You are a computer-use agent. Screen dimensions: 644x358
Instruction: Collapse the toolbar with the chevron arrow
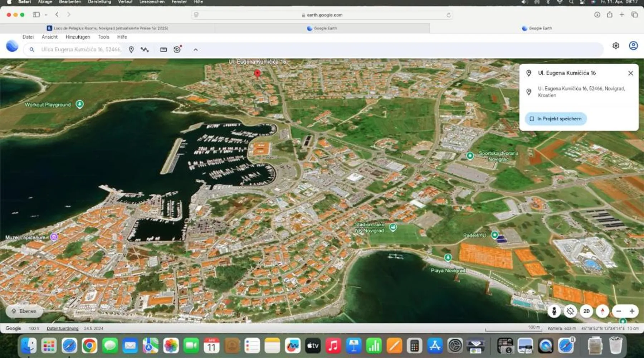[196, 50]
